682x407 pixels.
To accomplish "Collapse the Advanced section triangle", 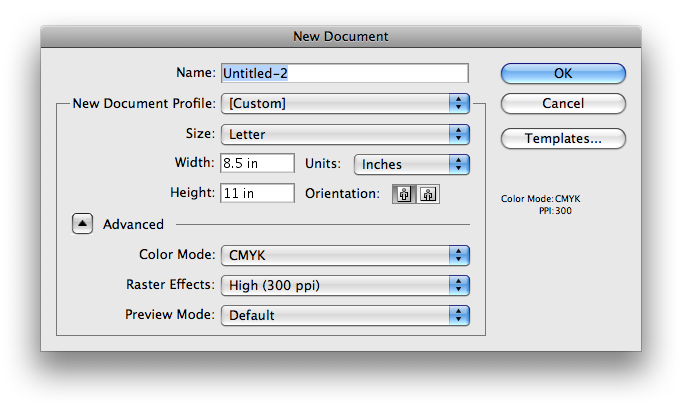I will tap(82, 224).
